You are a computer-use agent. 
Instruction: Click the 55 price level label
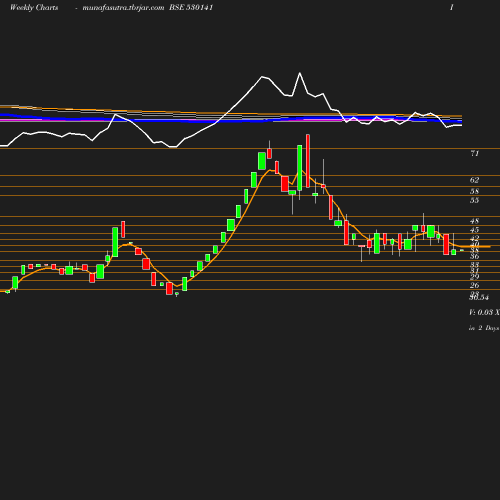(474, 200)
